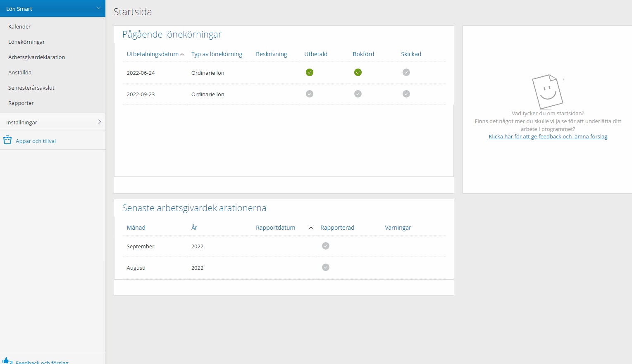Screen dimensions: 632x364
Task: Open Lönekörningar in the sidebar
Action: (26, 42)
